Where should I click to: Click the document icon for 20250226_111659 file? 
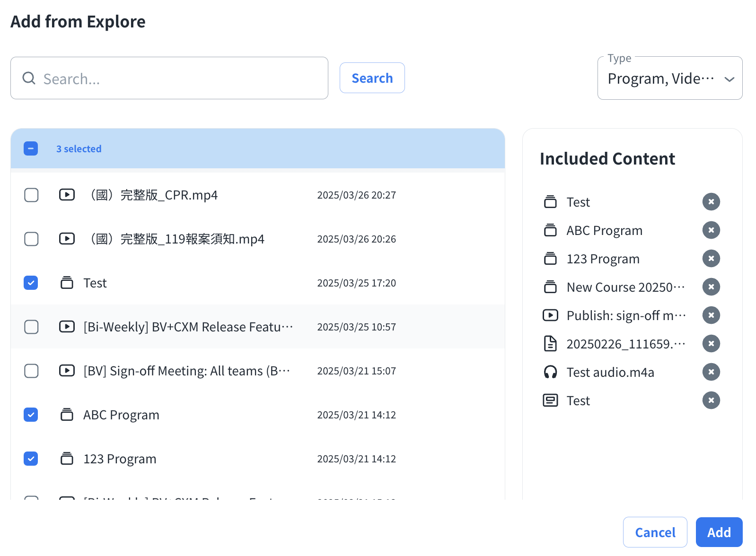[550, 344]
